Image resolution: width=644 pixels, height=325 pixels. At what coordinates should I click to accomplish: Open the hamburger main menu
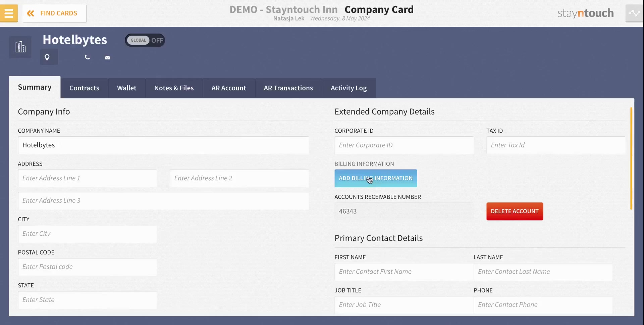[x=9, y=13]
